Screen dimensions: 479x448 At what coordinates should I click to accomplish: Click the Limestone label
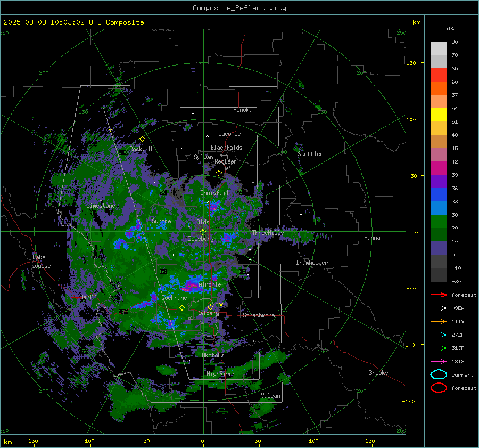[101, 206]
